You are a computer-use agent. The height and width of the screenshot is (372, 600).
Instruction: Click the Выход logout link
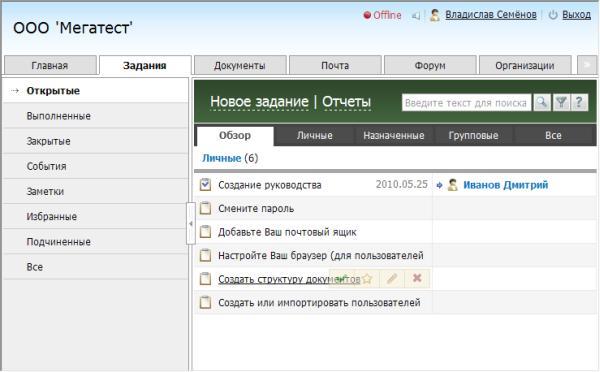(x=576, y=15)
